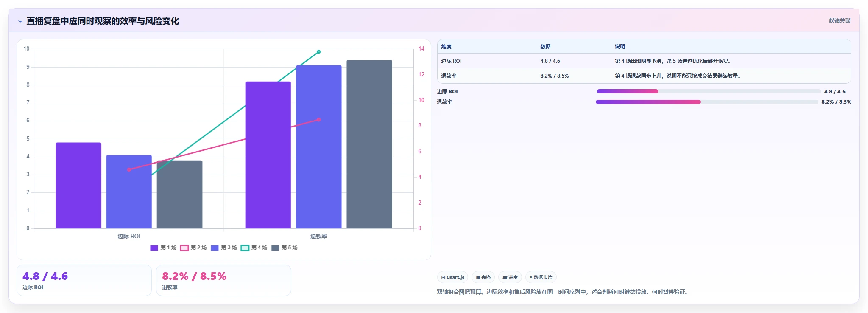Click the teal line's top data point
868x313 pixels.
point(318,52)
